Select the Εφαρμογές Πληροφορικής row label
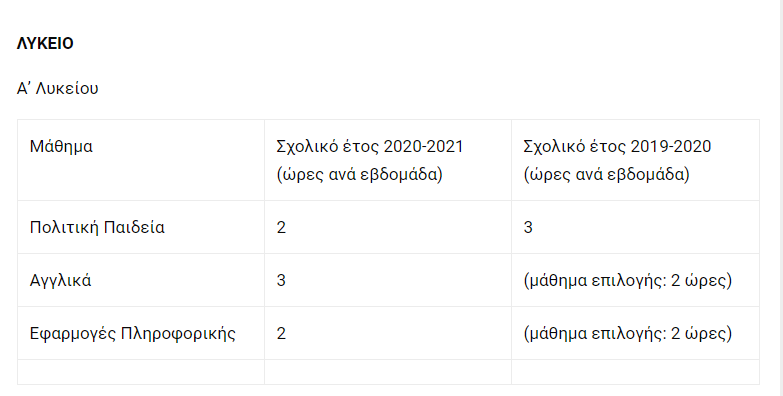Image resolution: width=783 pixels, height=396 pixels. (x=132, y=334)
